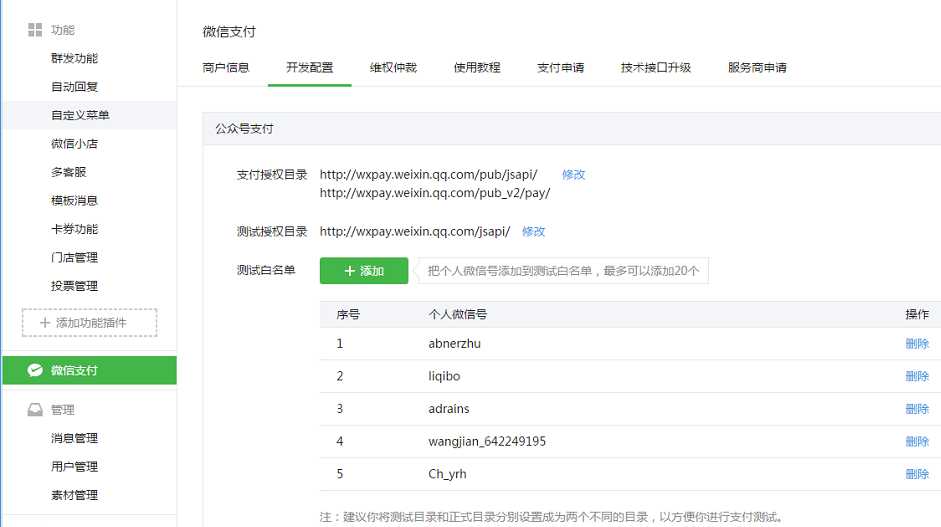Click the whitelist hint text about 20个
The height and width of the screenshot is (527, 941).
click(x=564, y=271)
